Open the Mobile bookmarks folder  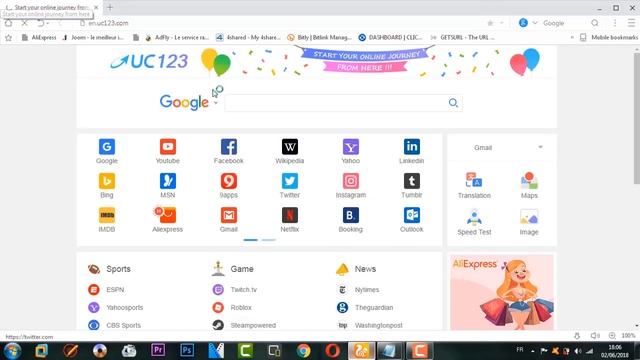tap(609, 37)
